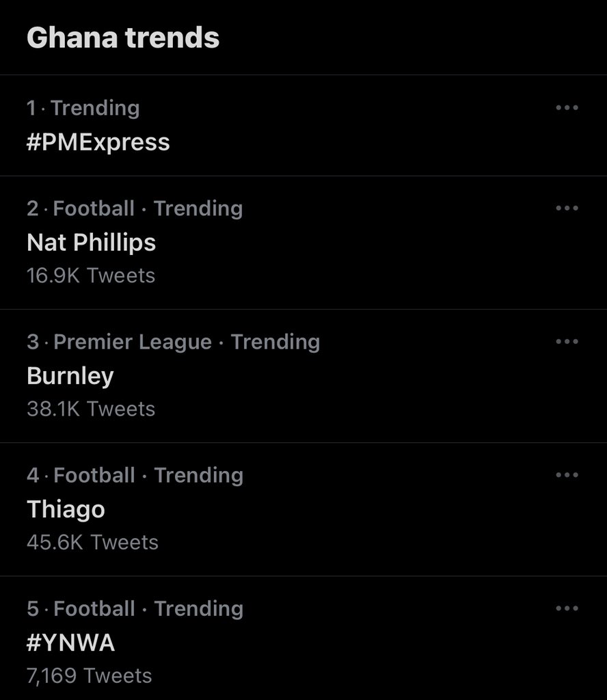The width and height of the screenshot is (607, 700).
Task: Open more options for Nat Phillips trend
Action: 567,208
